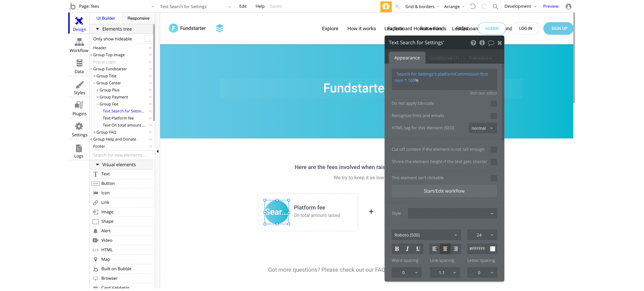644x291 pixels.
Task: Click the LOG IN button on canvas
Action: coord(526,28)
